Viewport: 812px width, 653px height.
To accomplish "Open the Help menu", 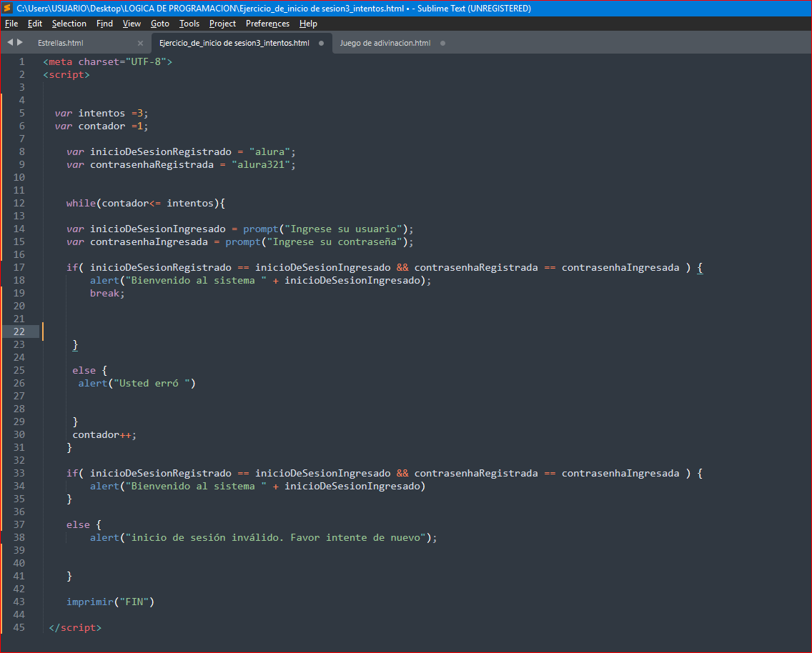I will tap(308, 24).
